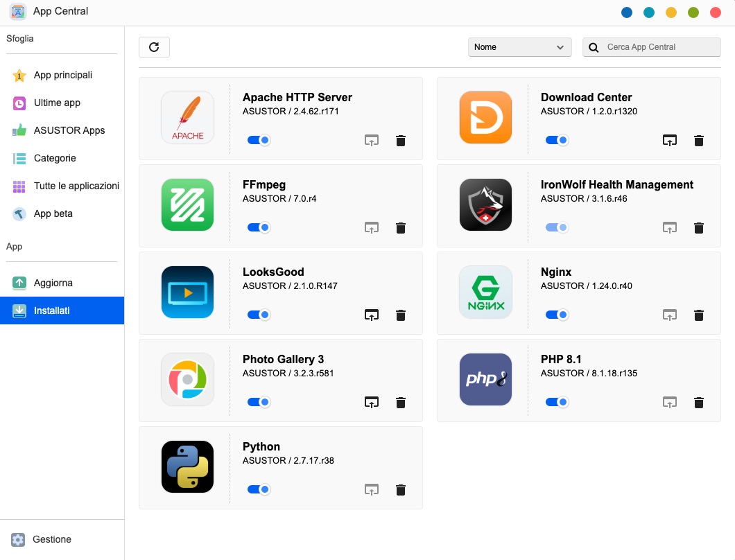Click the green FFmpeg app icon
This screenshot has width=735, height=560.
coord(187,204)
